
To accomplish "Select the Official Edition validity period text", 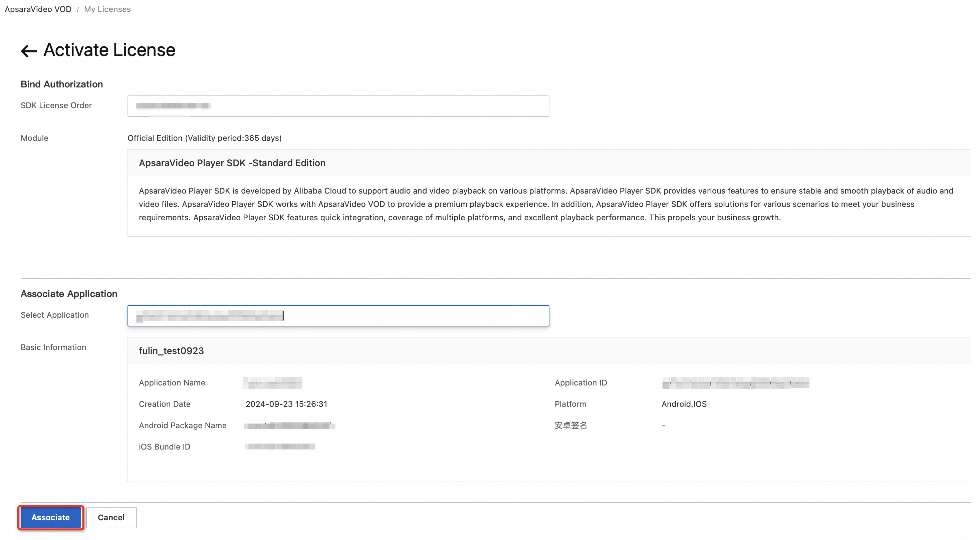I will 205,138.
